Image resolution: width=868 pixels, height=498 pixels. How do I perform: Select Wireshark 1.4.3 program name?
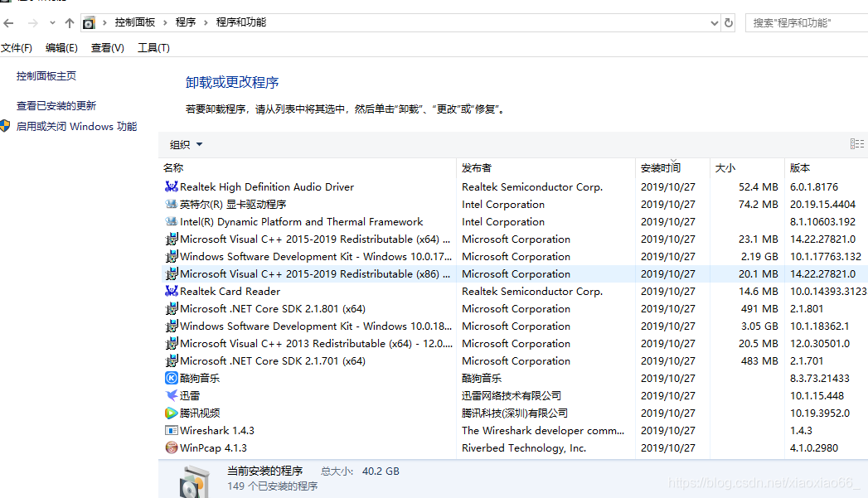217,431
